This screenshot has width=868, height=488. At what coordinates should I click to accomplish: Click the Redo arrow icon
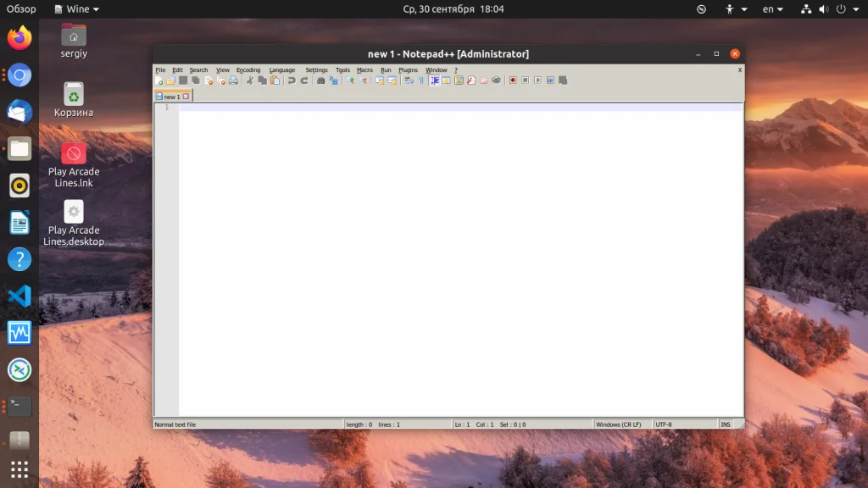(x=304, y=80)
